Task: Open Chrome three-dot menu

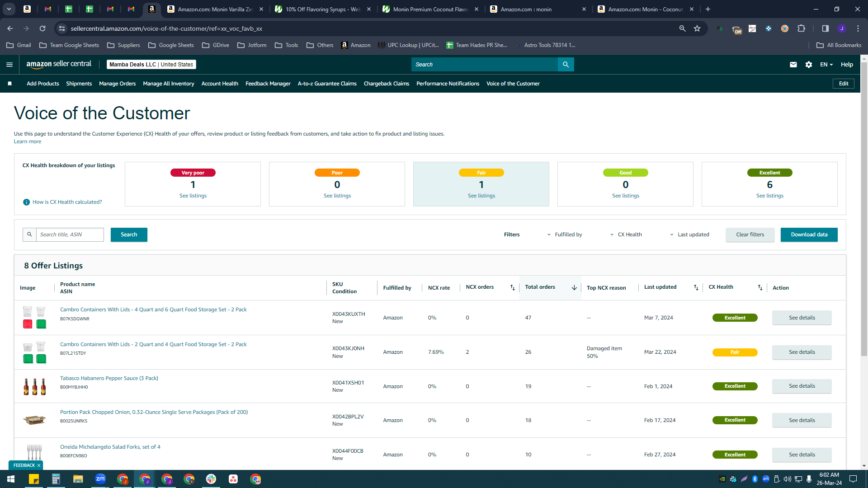Action: tap(858, 28)
